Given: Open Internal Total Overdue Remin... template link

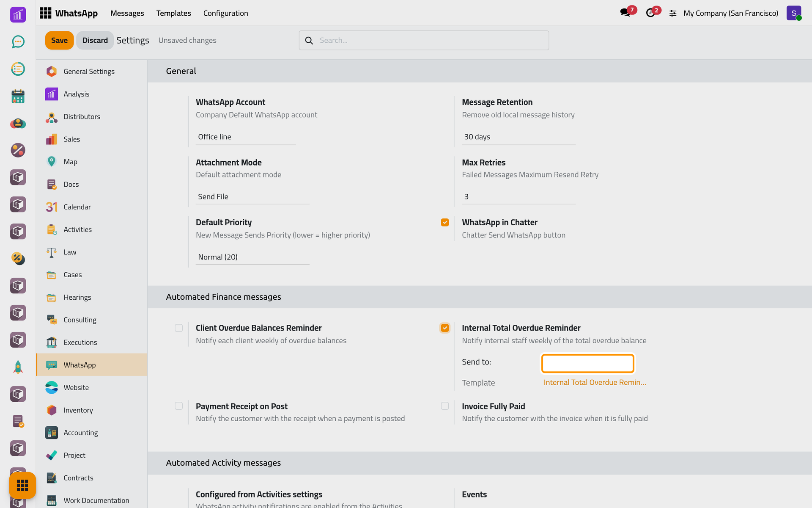Looking at the screenshot, I should click(595, 382).
